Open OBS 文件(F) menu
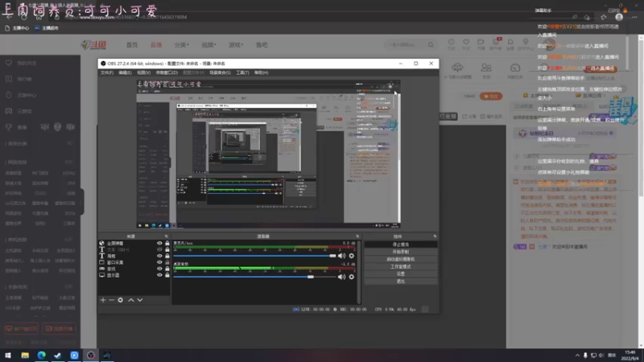The image size is (644, 362). coord(107,72)
